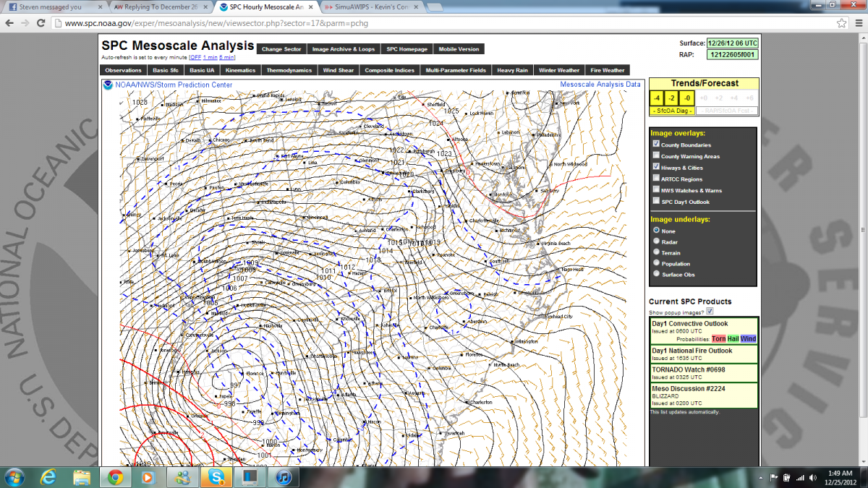The image size is (868, 488).
Task: Turn auto-refresh OFF link
Action: 194,57
